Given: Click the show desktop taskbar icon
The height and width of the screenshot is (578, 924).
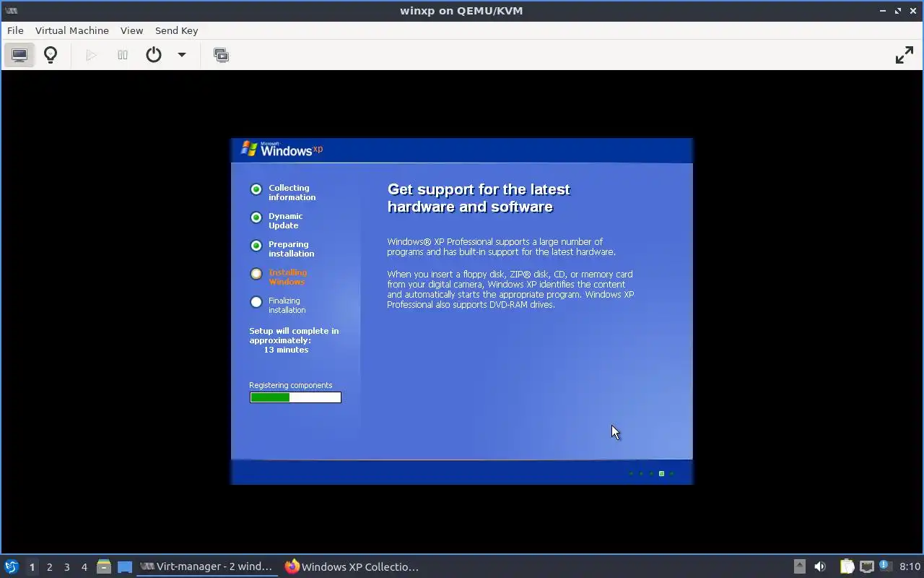Looking at the screenshot, I should point(125,567).
